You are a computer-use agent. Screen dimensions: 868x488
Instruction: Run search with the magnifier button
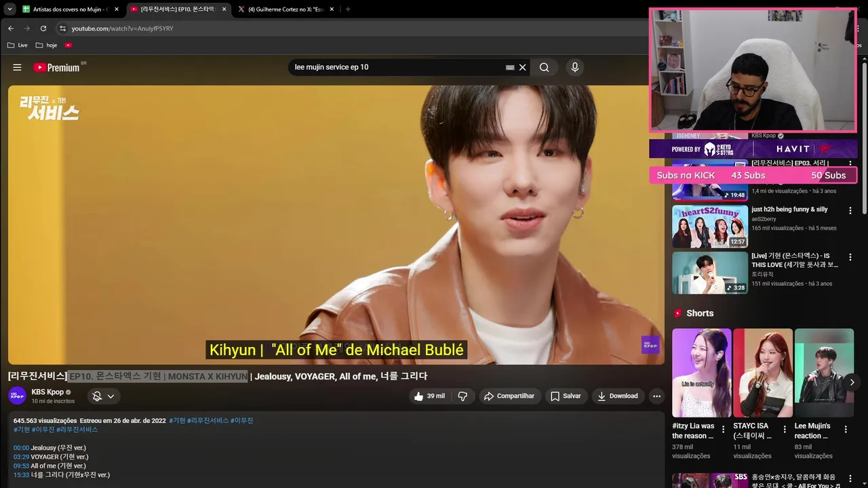coord(544,67)
